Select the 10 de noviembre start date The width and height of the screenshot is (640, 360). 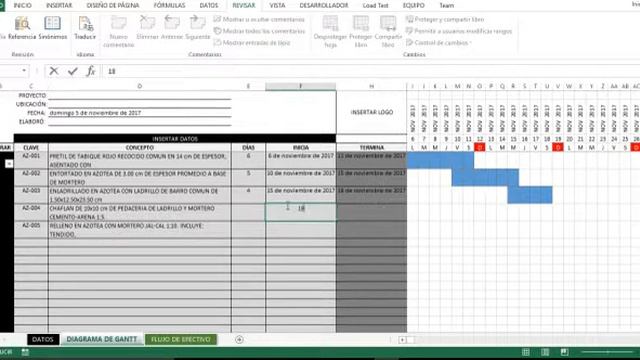(301, 178)
